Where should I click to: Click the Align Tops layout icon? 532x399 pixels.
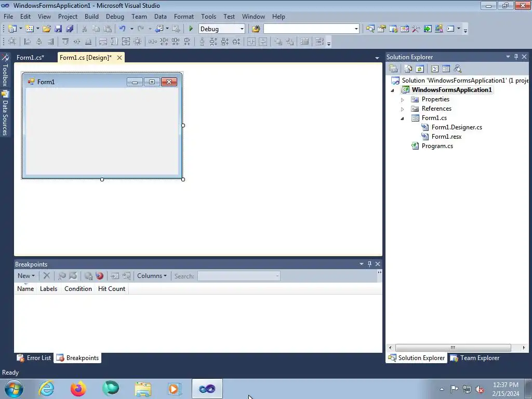pos(65,42)
